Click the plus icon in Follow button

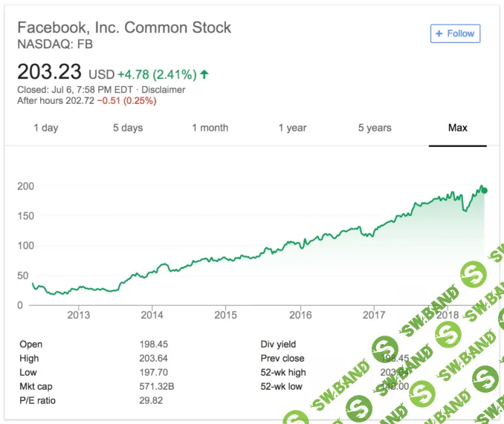click(439, 33)
